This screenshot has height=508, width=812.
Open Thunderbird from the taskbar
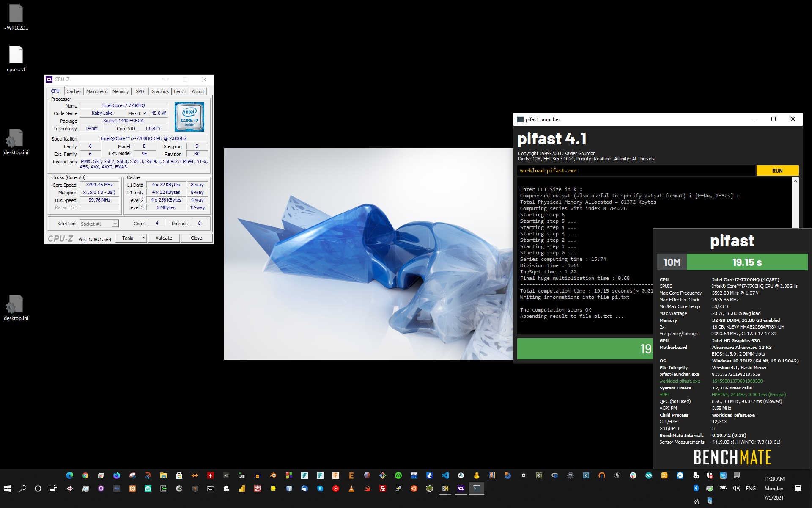point(304,489)
